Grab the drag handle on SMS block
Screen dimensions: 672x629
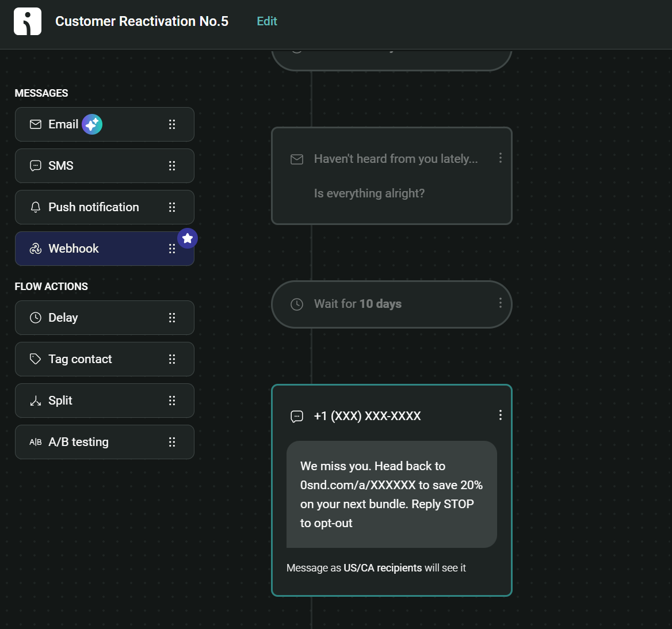[172, 166]
